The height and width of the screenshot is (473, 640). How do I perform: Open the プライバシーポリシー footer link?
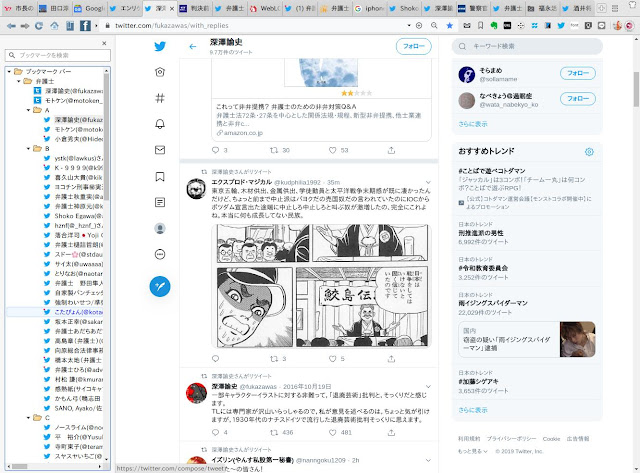tap(511, 439)
